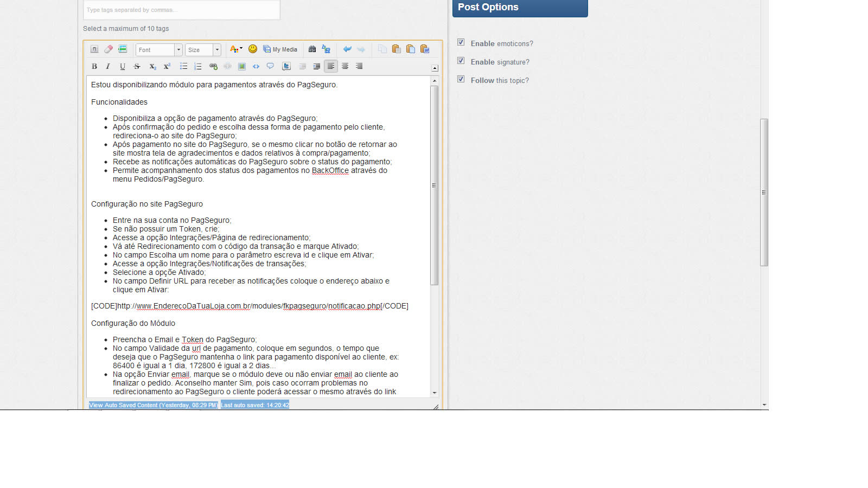This screenshot has height=488, width=868.
Task: Click the code snippet icon
Action: (256, 66)
